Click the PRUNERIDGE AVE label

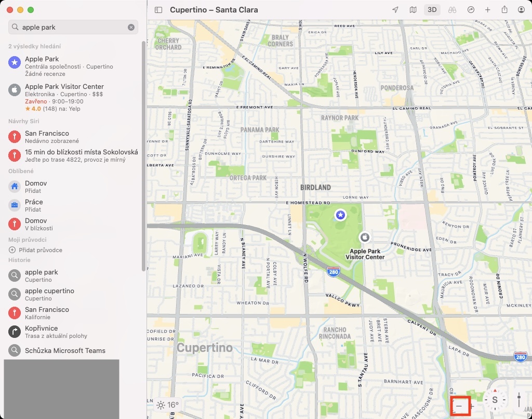[x=411, y=246]
